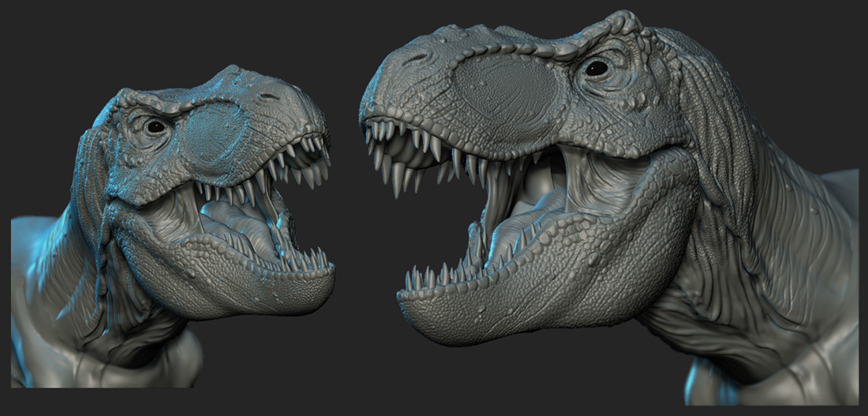Click the smooth oval patch on left T-Rex face

tap(211, 134)
